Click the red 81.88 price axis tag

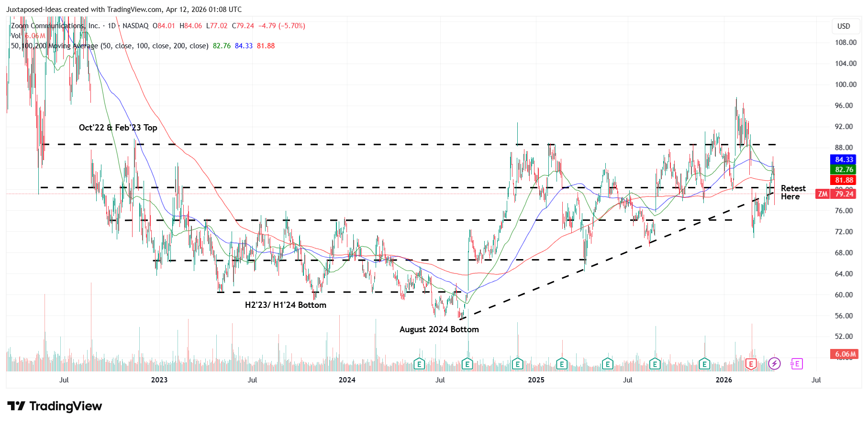pos(844,180)
